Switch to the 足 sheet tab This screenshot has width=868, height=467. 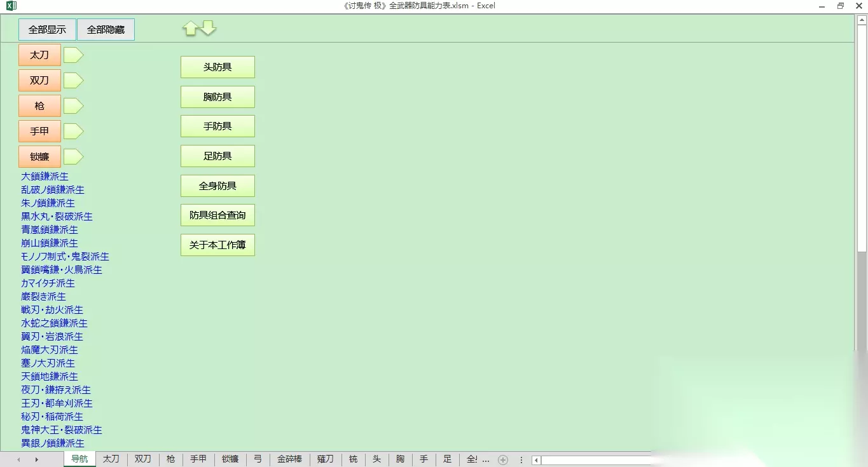point(448,459)
